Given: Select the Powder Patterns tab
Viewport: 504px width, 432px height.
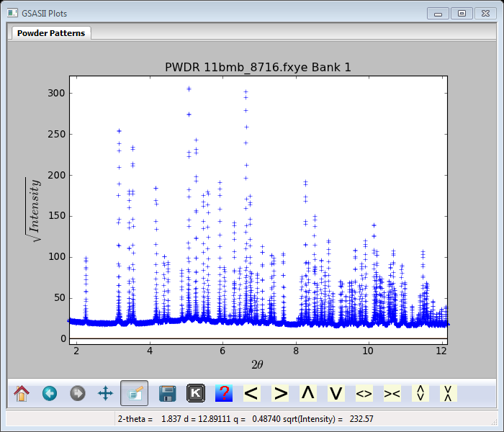Looking at the screenshot, I should pos(51,33).
